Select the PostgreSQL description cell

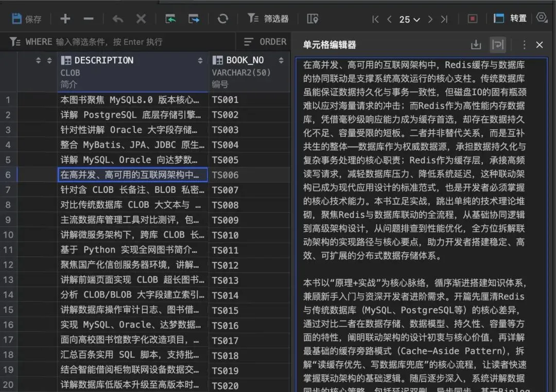(x=133, y=115)
